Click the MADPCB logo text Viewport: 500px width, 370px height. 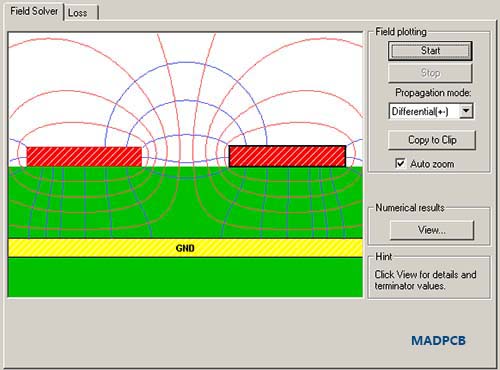[438, 341]
